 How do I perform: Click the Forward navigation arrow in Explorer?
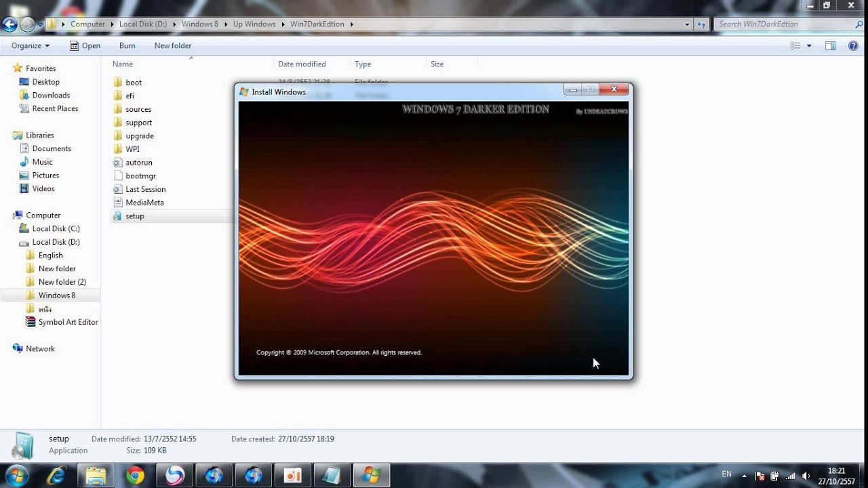[x=27, y=24]
